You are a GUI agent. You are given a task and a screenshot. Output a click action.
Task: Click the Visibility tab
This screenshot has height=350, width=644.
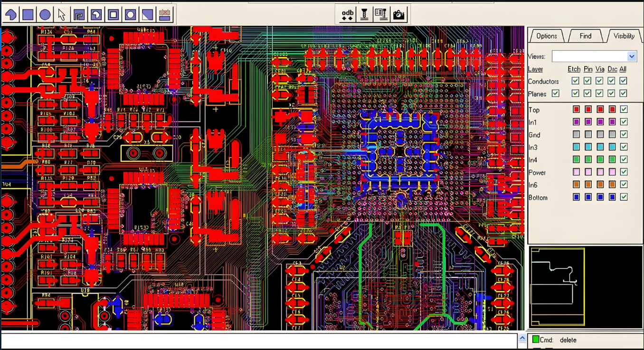(624, 36)
